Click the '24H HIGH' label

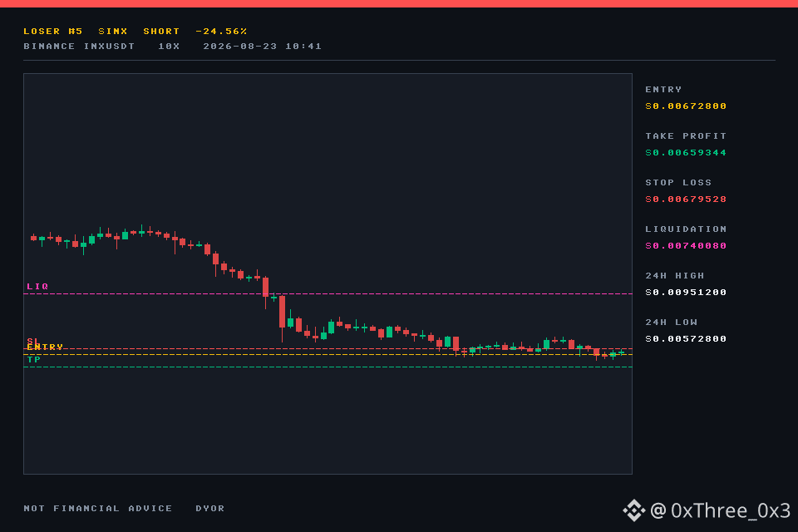(x=675, y=276)
